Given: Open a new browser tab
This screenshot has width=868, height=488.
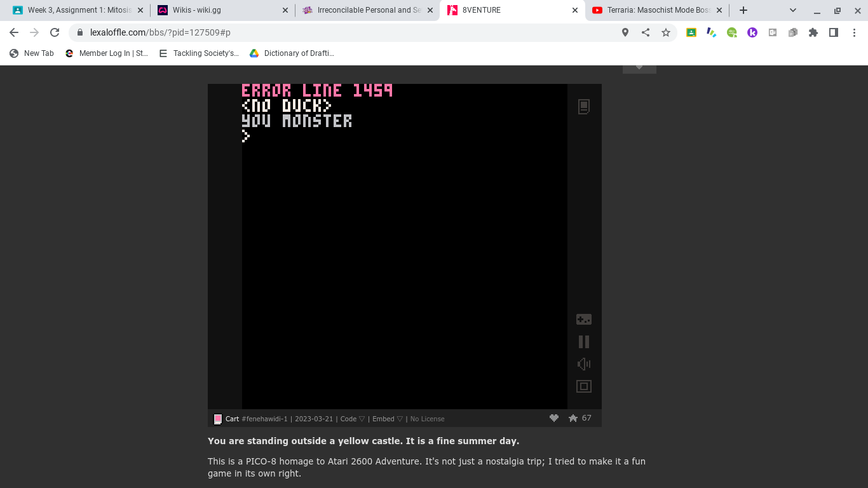Looking at the screenshot, I should tap(743, 10).
